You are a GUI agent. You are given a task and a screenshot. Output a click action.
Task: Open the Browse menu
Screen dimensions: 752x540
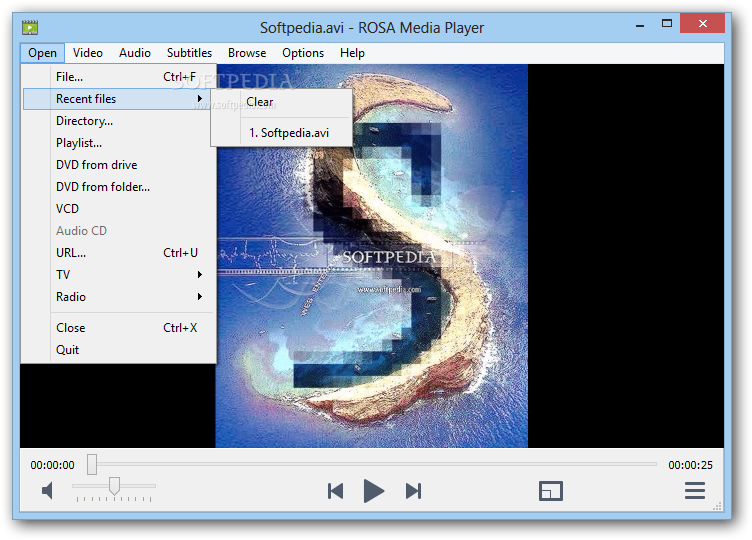(247, 53)
